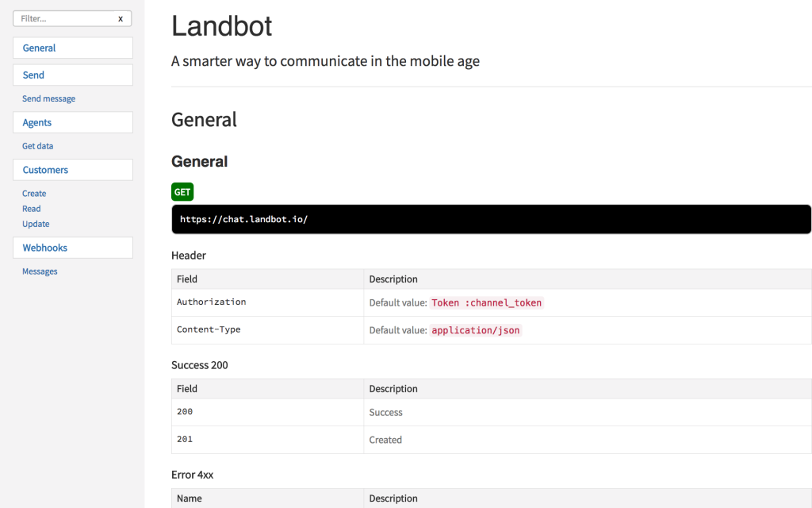Select the 201 status code cell

coord(268,440)
